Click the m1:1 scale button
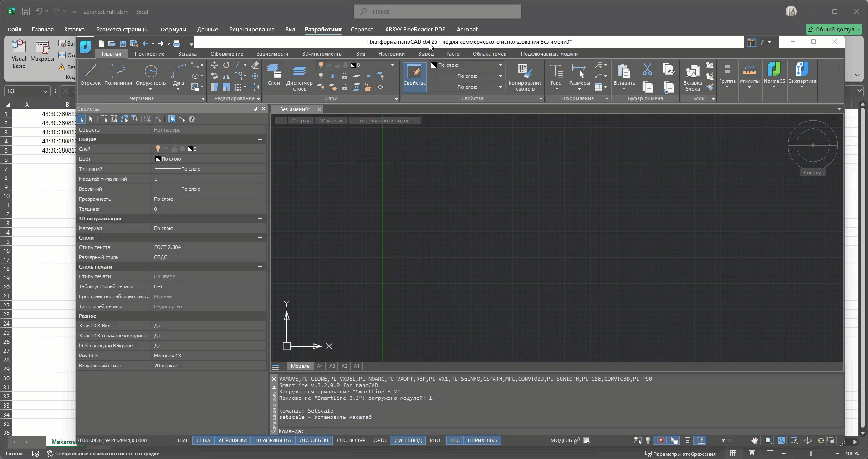 (x=727, y=440)
